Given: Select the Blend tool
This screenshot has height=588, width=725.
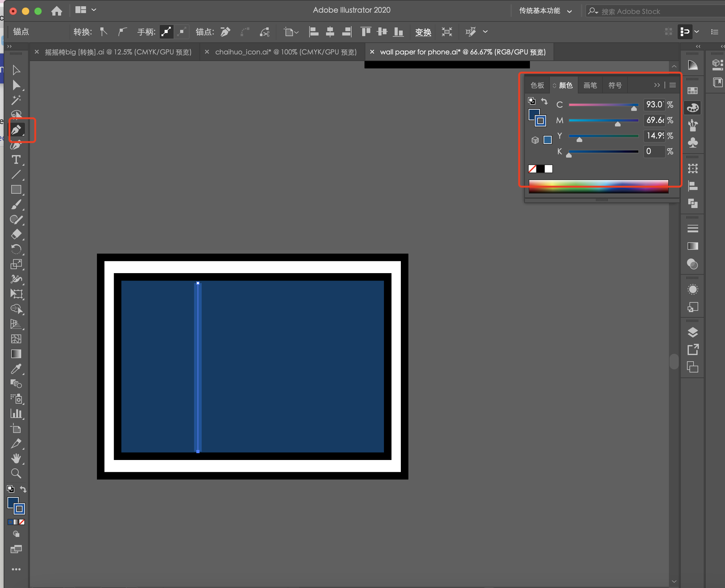Looking at the screenshot, I should [16, 383].
